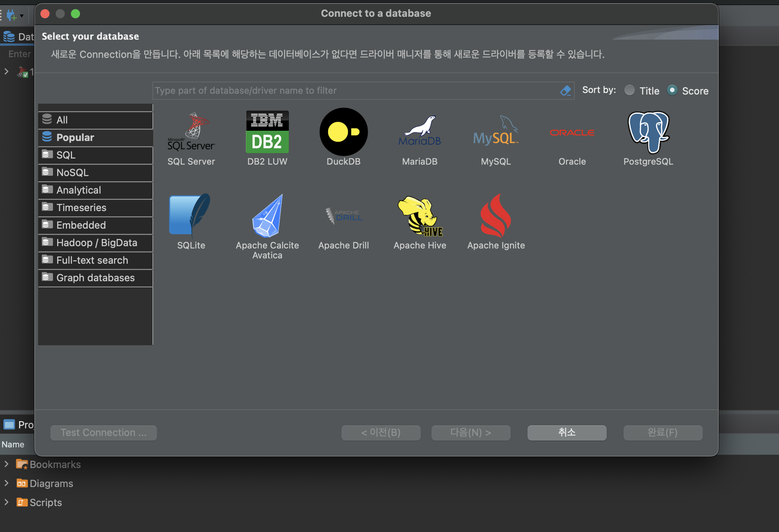Screen dimensions: 779x532
Task: Select the PostgreSQL elephant icon
Action: tap(648, 132)
